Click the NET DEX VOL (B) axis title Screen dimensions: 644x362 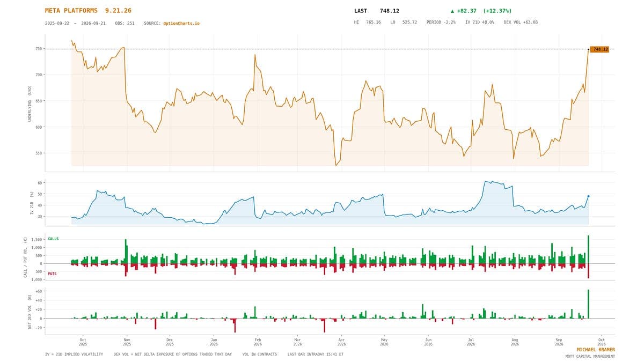pyautogui.click(x=30, y=312)
